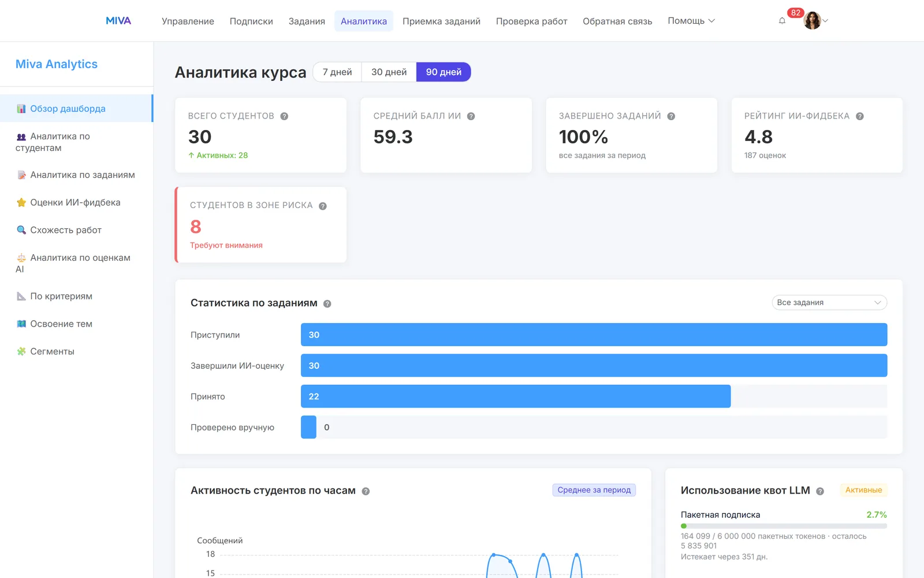Click the puzzle icon beside Сегменты
The height and width of the screenshot is (578, 924).
(x=21, y=351)
